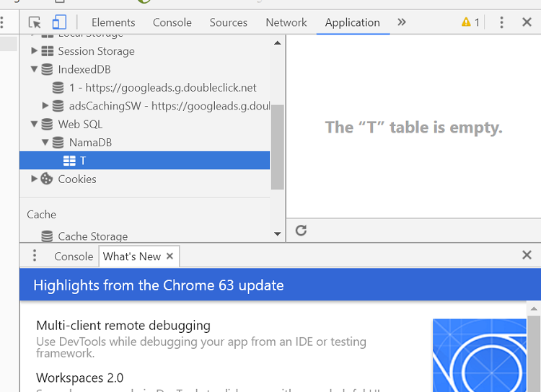
Task: Click the empty T table message
Action: pyautogui.click(x=413, y=128)
